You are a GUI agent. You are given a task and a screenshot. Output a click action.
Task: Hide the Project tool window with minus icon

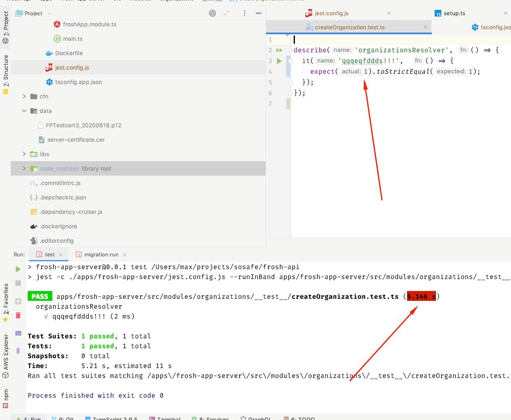pos(259,13)
